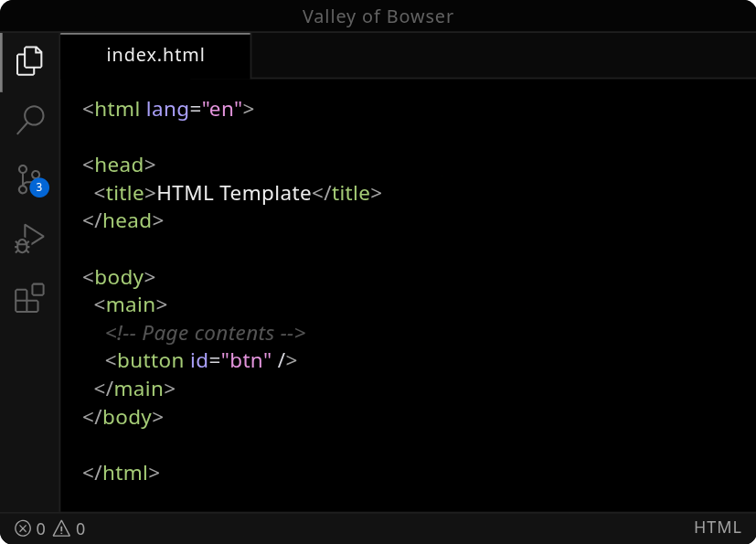Select the lang attribute value en
The image size is (756, 544).
click(222, 109)
